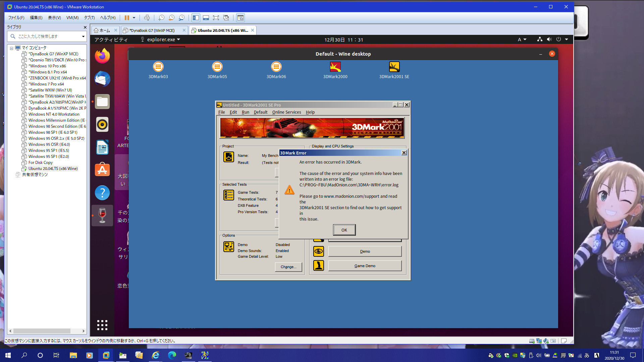Open VMware ファイル(F) menu

point(16,18)
